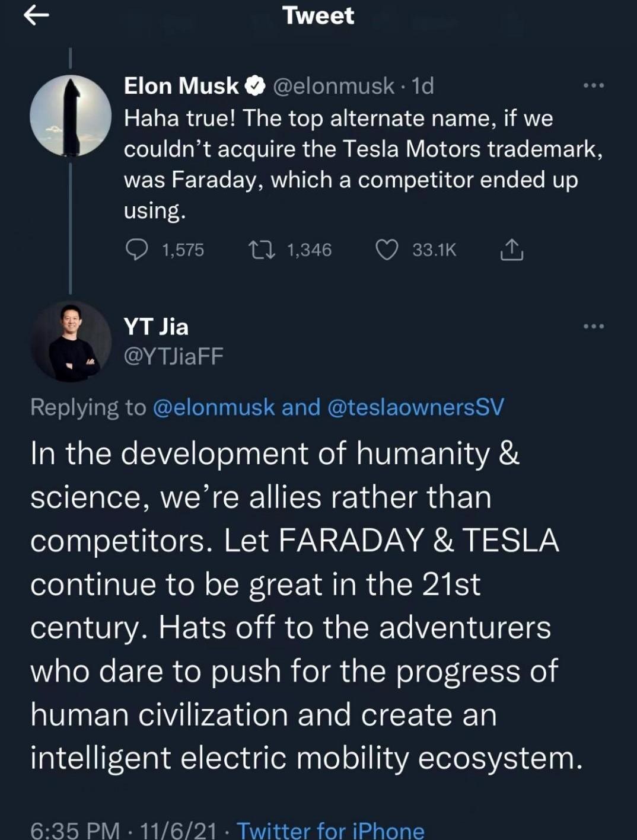Image resolution: width=637 pixels, height=840 pixels.
Task: View the 33.1K like count
Action: click(434, 250)
